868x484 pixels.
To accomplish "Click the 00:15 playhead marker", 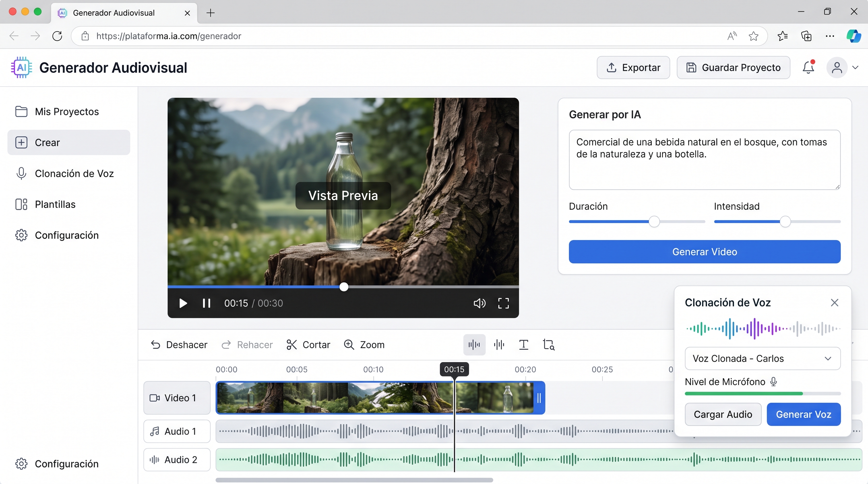I will 454,369.
